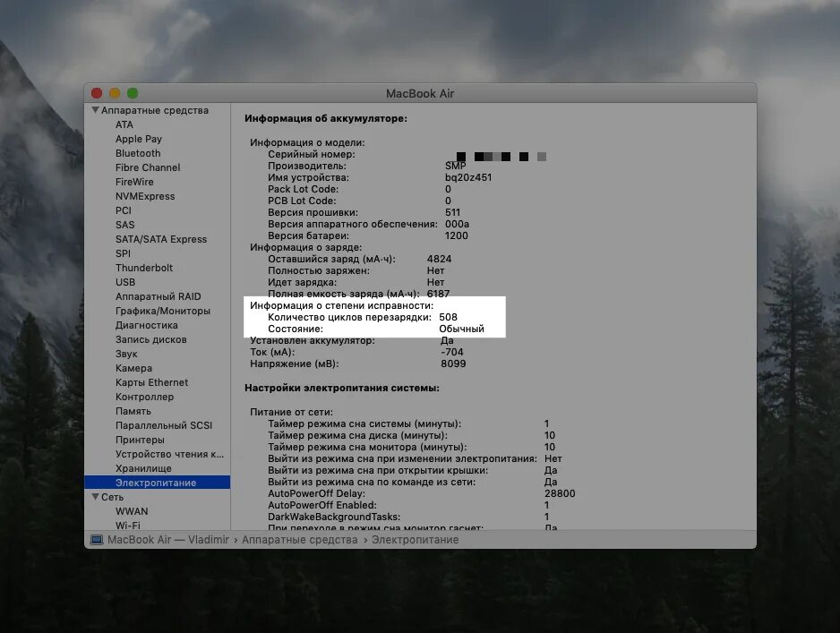Click the AutoPowerOff Delay value 28800
The height and width of the screenshot is (633, 840).
click(560, 493)
